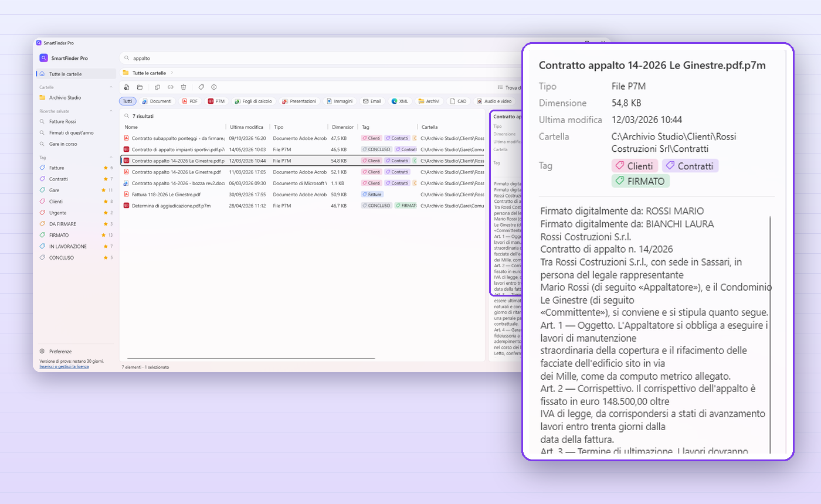This screenshot has width=821, height=504.
Task: Collapse the Cartelle section
Action: coord(111,87)
